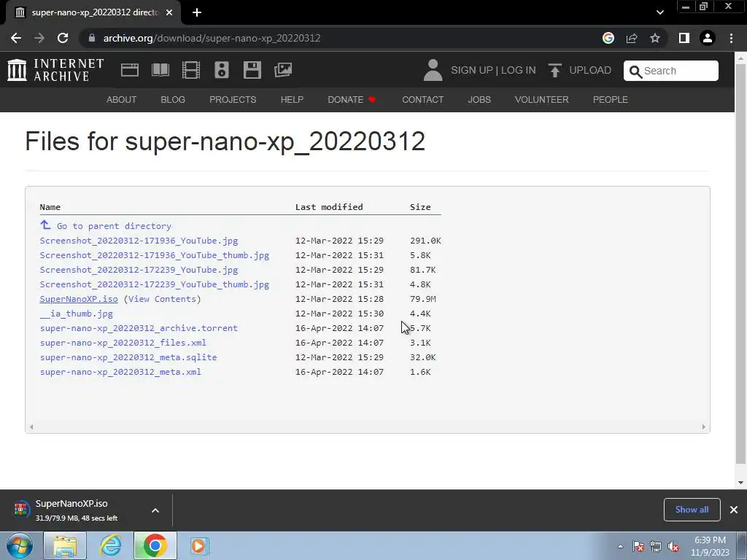Click the browser forward arrow

(39, 38)
